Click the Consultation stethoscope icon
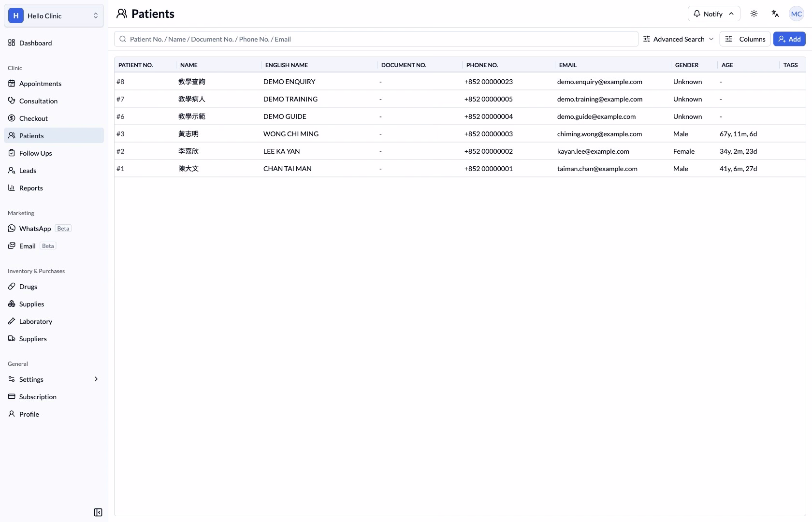The image size is (812, 522). pyautogui.click(x=12, y=101)
